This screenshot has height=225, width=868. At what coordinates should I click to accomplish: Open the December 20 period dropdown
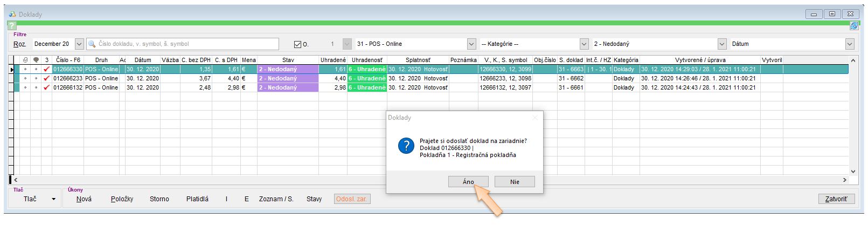(x=79, y=44)
